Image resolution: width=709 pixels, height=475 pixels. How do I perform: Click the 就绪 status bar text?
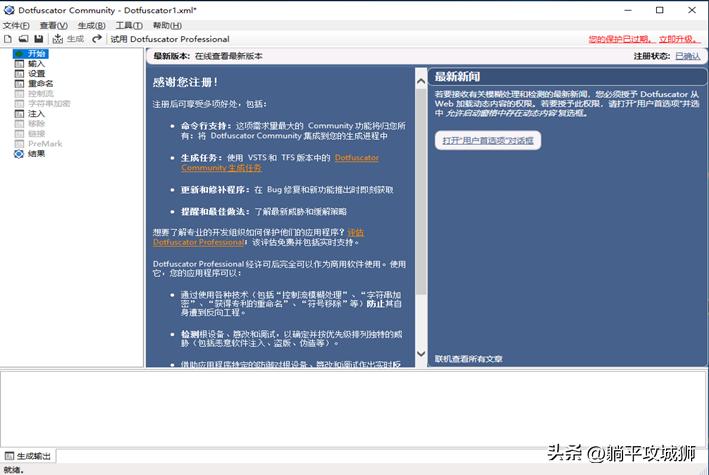coord(13,470)
